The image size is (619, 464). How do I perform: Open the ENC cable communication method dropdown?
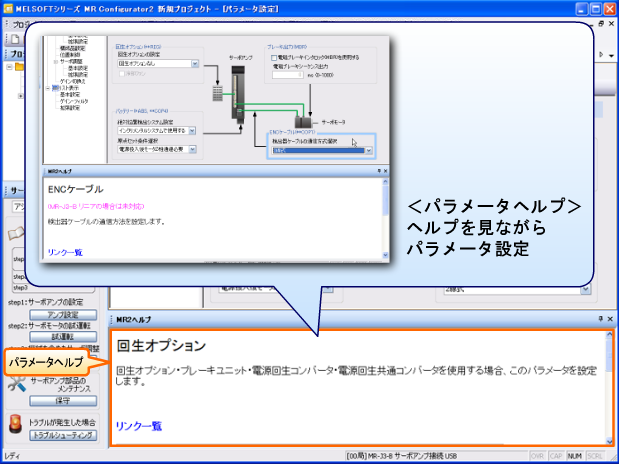369,151
